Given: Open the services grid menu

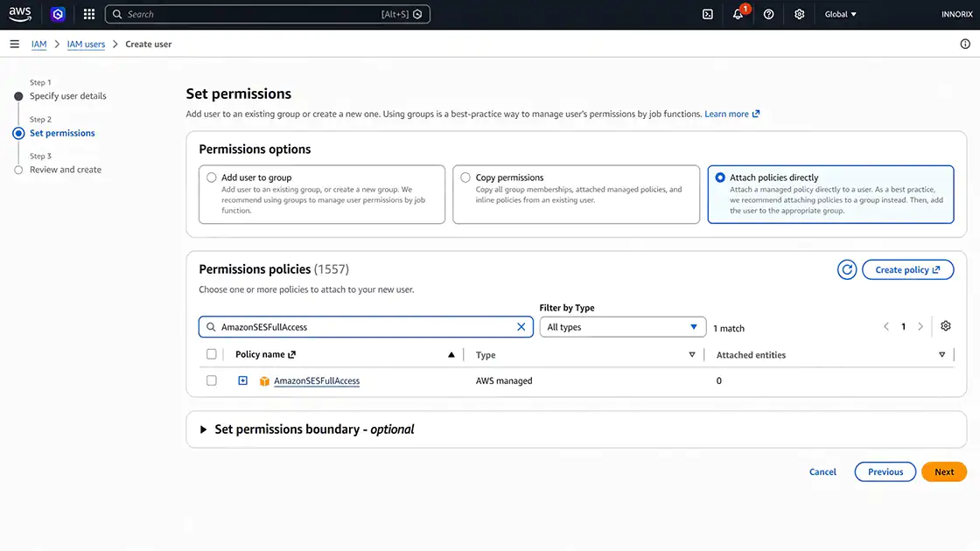Looking at the screenshot, I should pyautogui.click(x=89, y=14).
